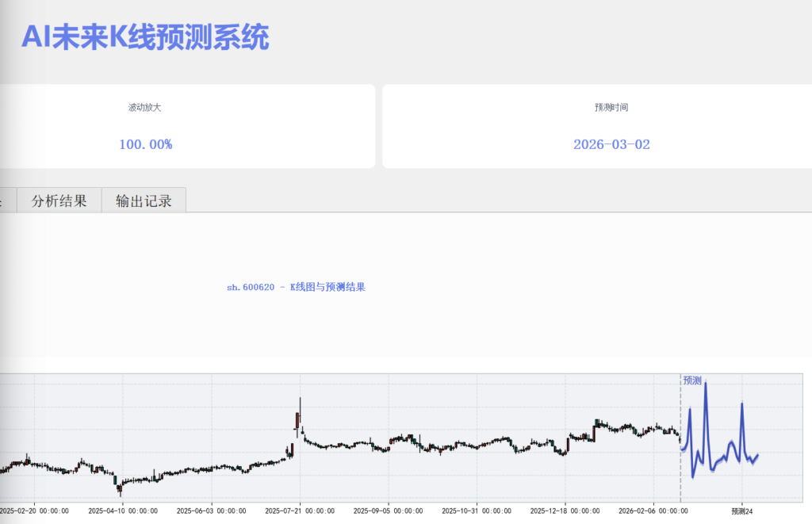Switch to the 分析结果 tab
Image resolution: width=812 pixels, height=524 pixels.
59,201
